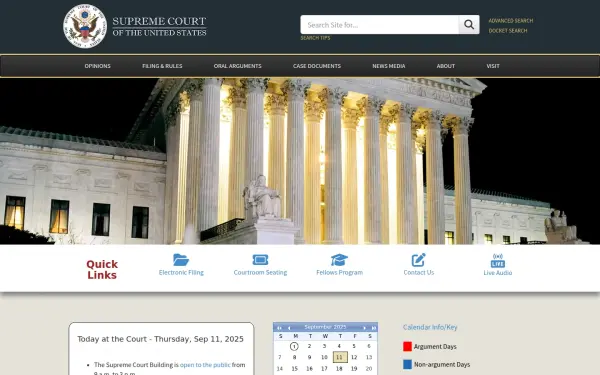Follow the 'open to the public' link
Screen dimensions: 600x375
[205, 365]
